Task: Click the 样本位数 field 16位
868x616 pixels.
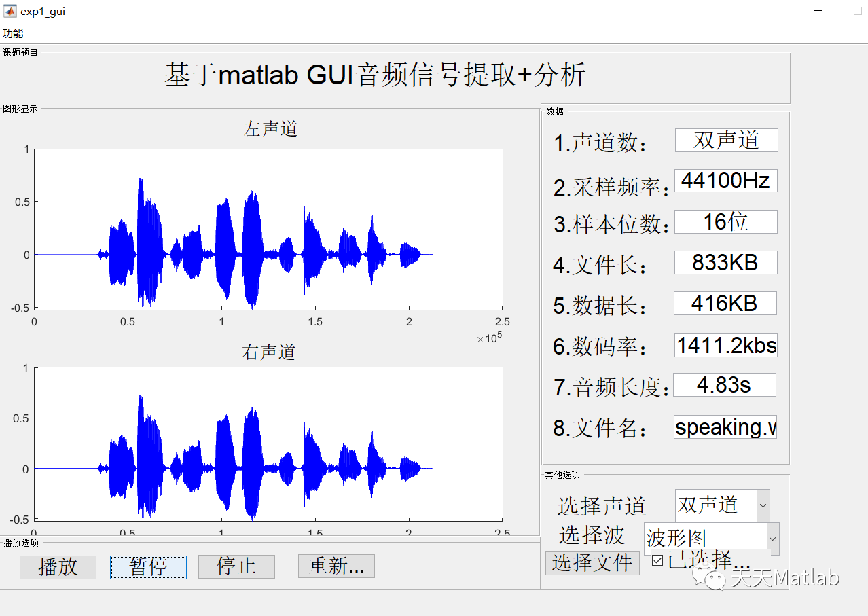Action: click(725, 221)
